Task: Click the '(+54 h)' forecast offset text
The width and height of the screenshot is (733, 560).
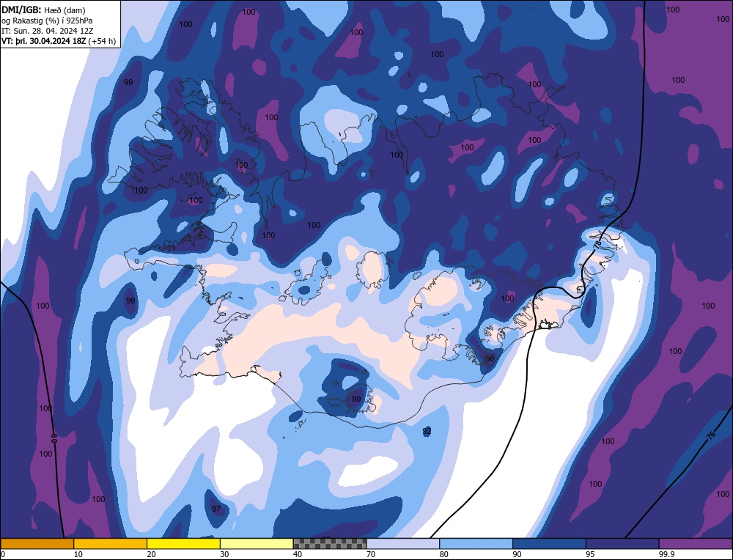Action: click(102, 41)
